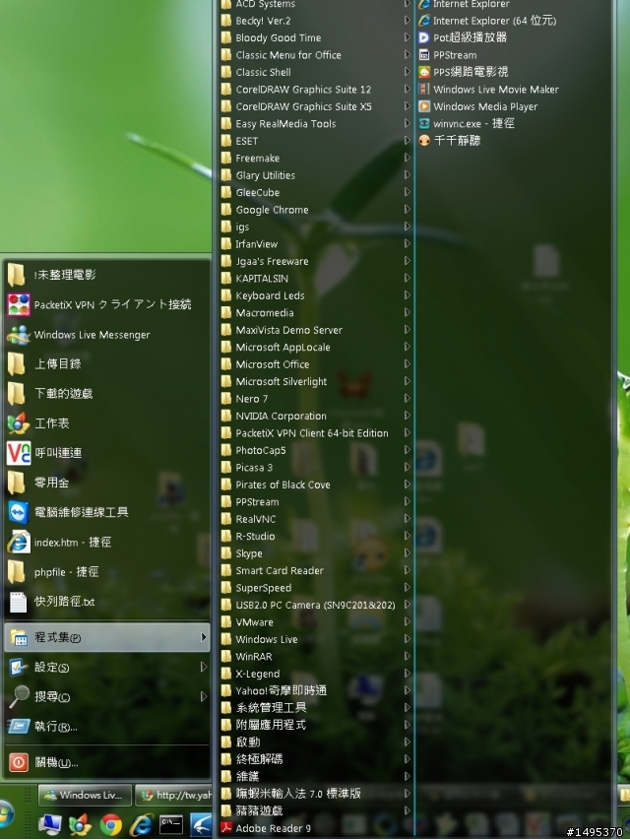Screen dimensions: 630x840
Task: Switch to Windows Live taskbar button
Action: [x=85, y=795]
